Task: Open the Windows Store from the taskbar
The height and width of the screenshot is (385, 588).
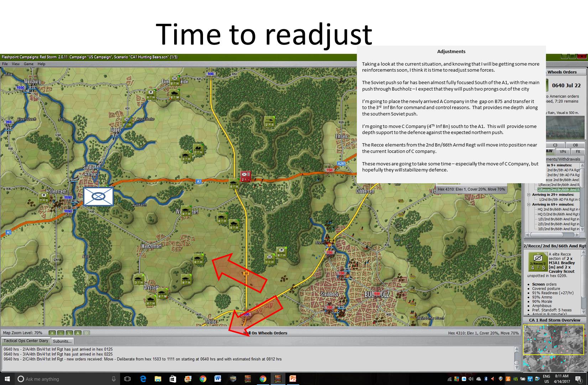Action: tap(173, 379)
